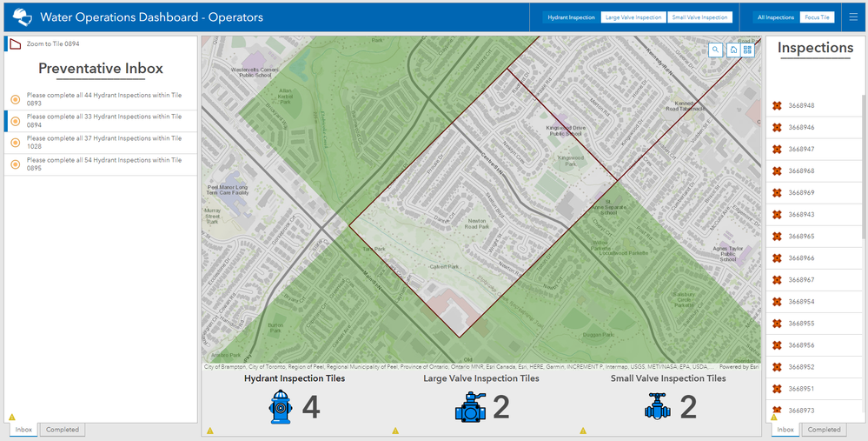Click the marker icon beside 3668969
This screenshot has height=441, width=868.
point(777,193)
